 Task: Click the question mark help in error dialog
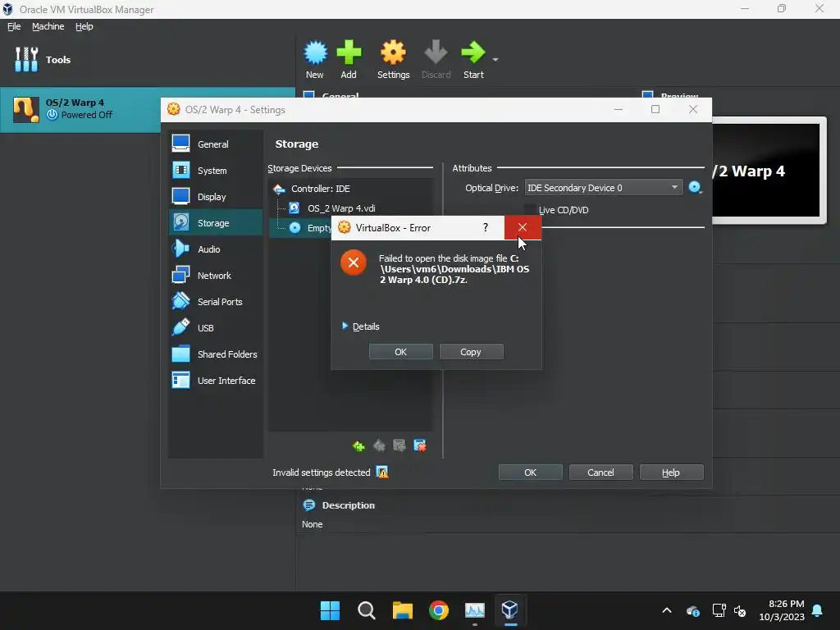(x=486, y=228)
